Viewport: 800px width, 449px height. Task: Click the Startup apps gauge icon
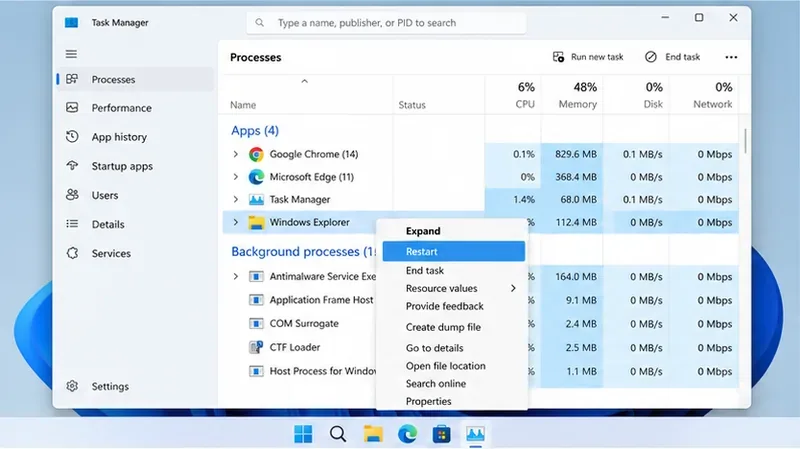72,166
